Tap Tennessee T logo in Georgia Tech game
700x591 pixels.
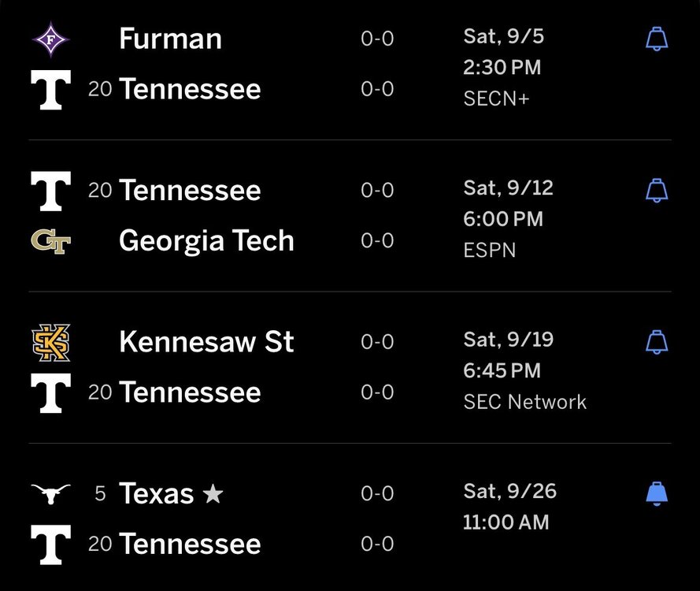click(51, 191)
